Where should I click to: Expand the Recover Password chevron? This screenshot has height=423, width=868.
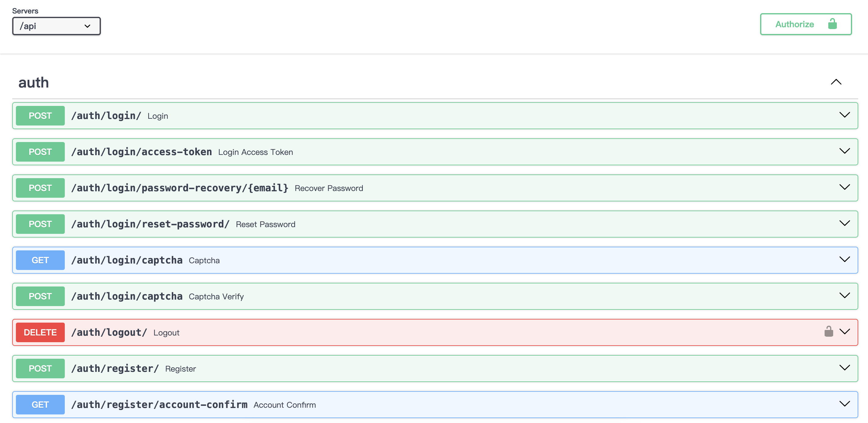(x=844, y=187)
